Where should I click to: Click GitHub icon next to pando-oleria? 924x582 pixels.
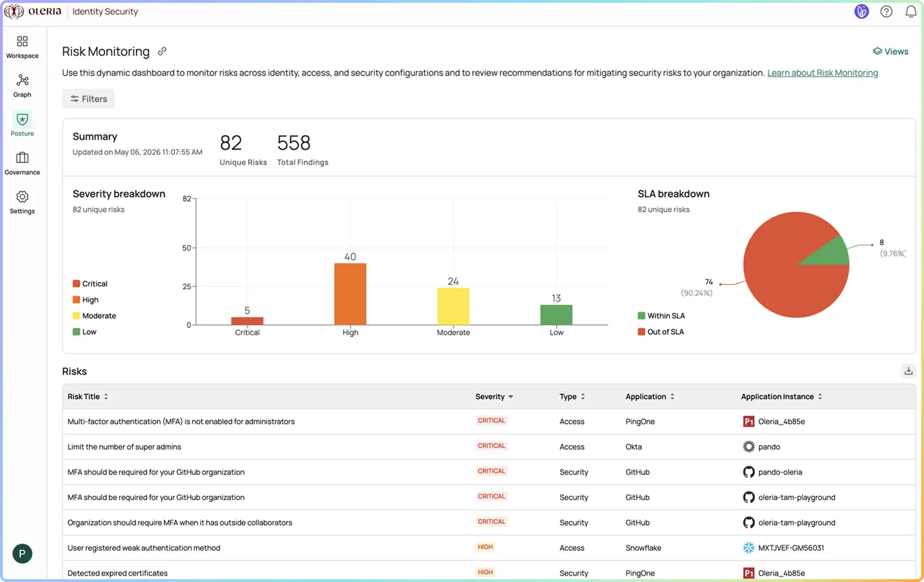(x=749, y=472)
